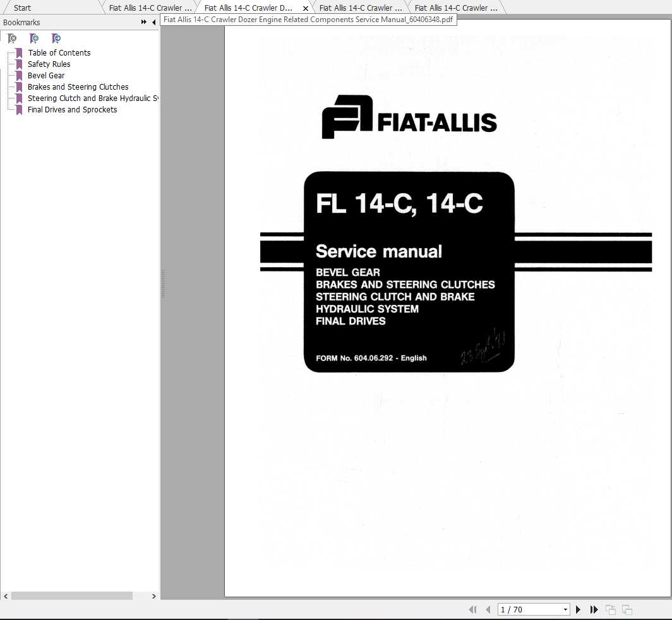
Task: Click the purple bookmark icon beside Bevel Gear
Action: pos(19,75)
